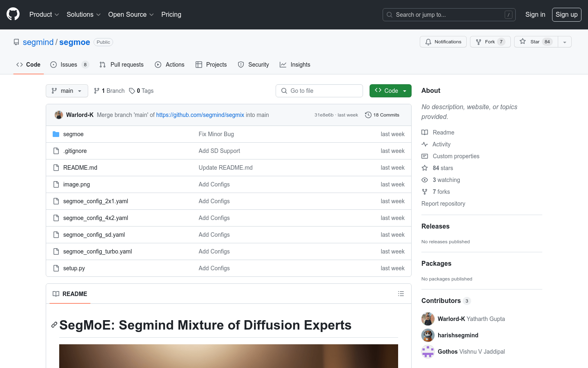Click the Fork icon button

(490, 42)
